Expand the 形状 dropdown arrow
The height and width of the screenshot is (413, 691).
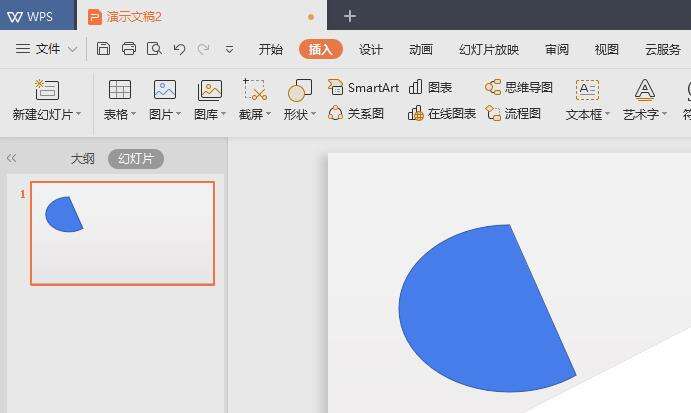[x=314, y=114]
